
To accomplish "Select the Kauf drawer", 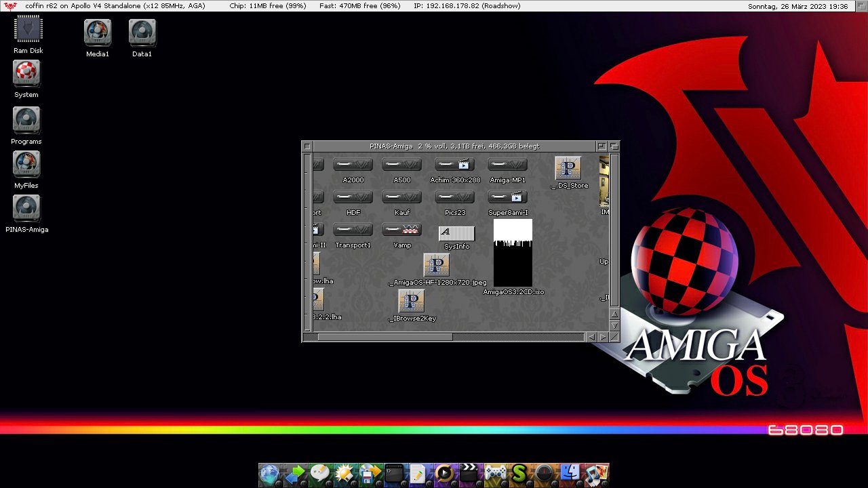I will pos(401,197).
